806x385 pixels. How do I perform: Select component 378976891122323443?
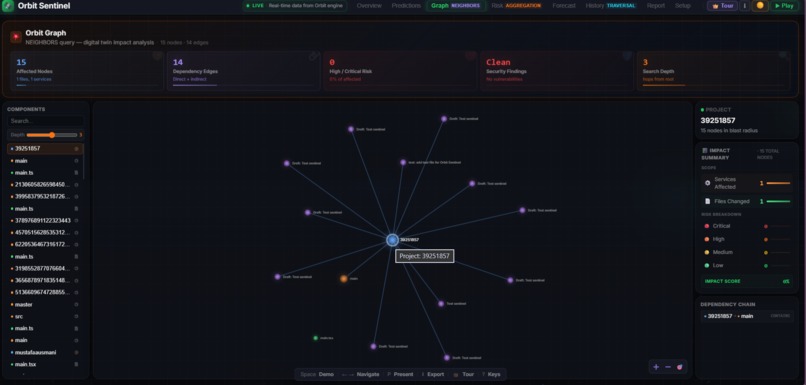pos(45,221)
